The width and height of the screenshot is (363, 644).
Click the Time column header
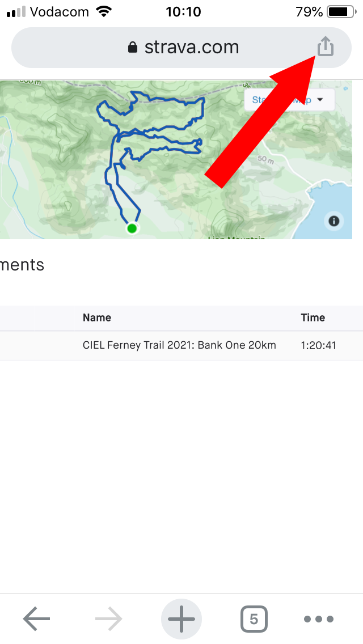[x=313, y=317]
